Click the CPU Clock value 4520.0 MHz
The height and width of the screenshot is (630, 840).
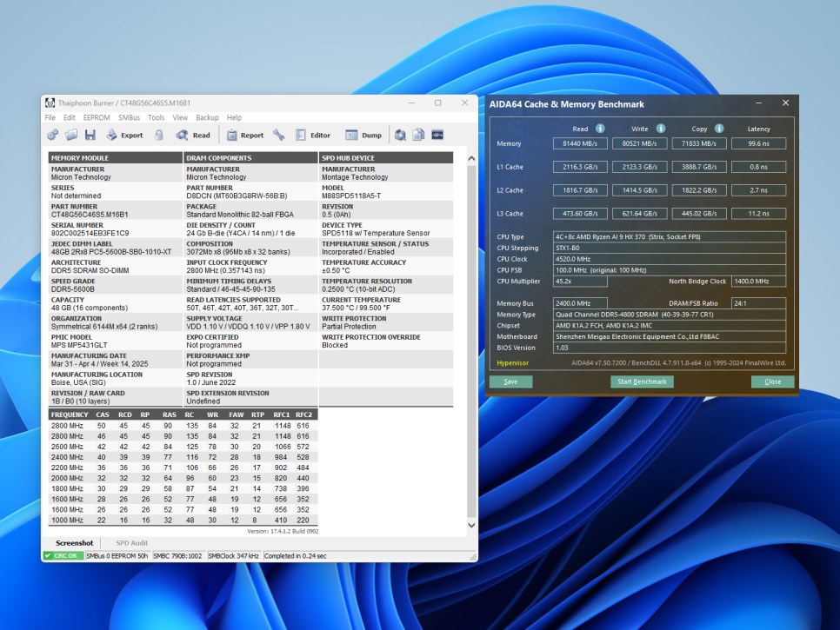click(x=670, y=259)
